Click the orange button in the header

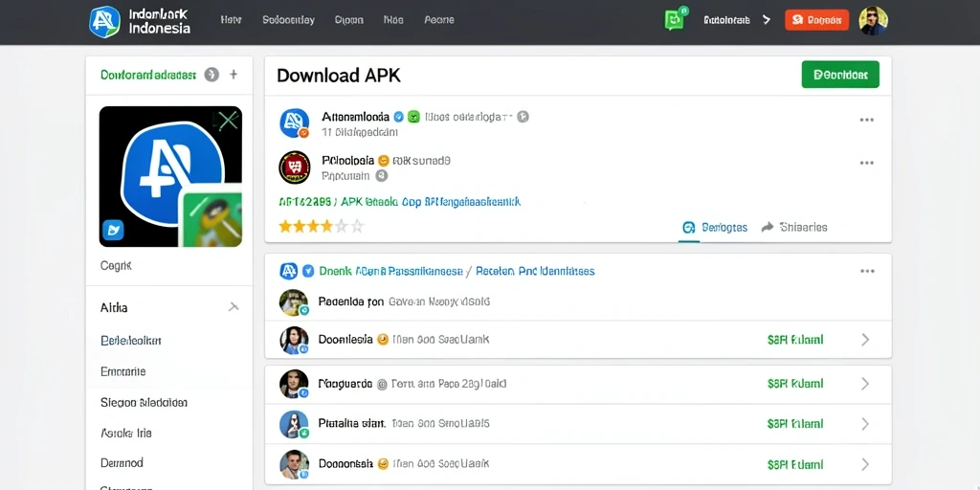click(x=817, y=20)
